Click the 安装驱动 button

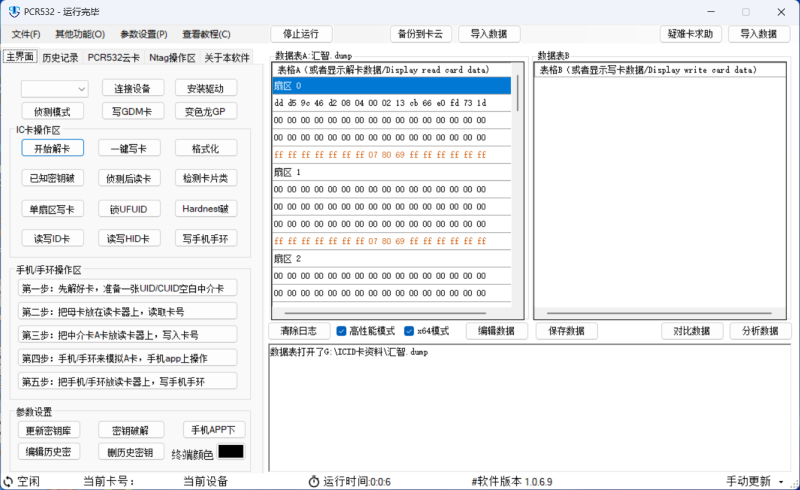[x=206, y=89]
